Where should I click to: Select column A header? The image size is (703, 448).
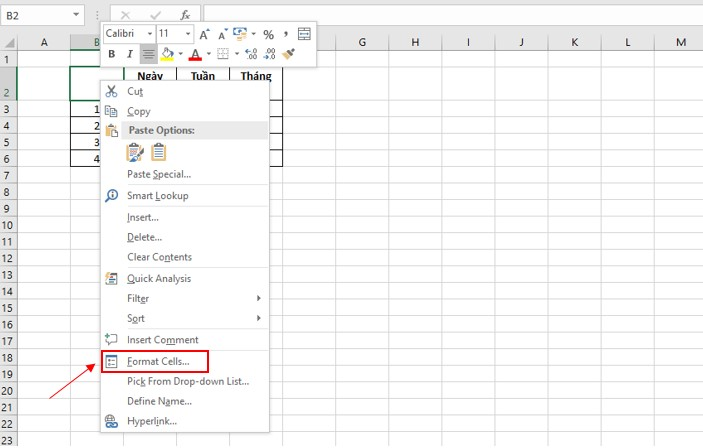point(44,43)
